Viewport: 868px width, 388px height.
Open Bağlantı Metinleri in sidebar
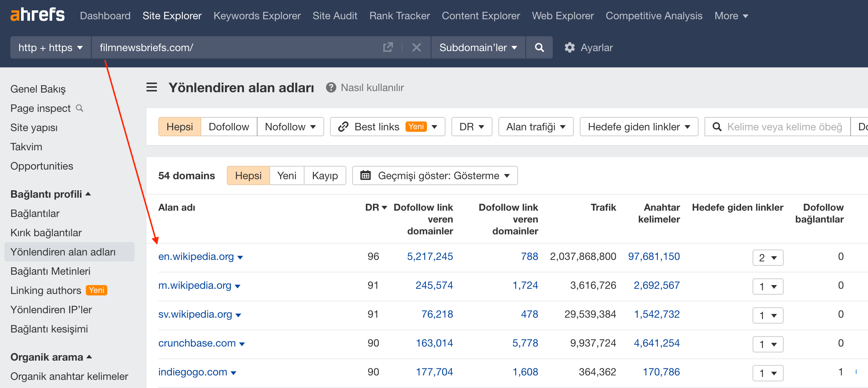(50, 271)
